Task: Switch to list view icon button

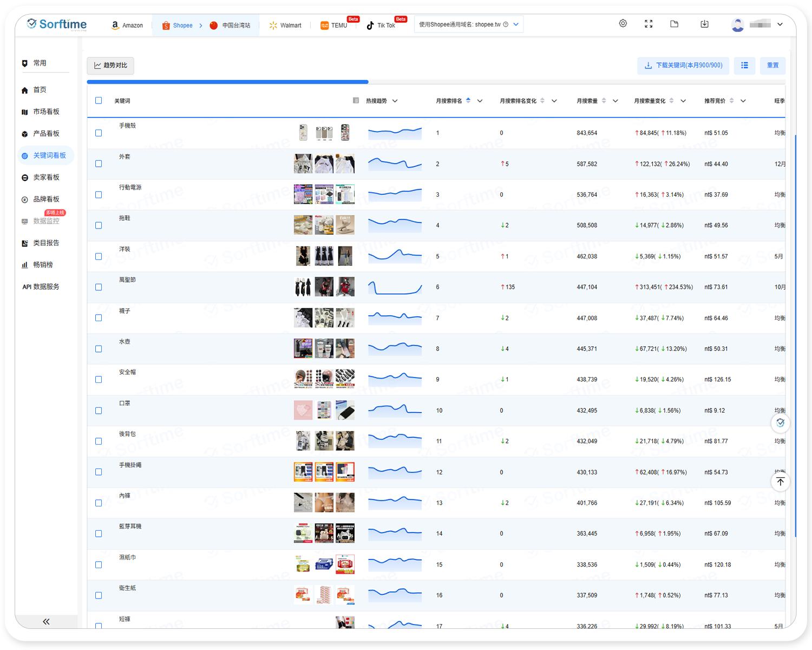Action: 744,66
